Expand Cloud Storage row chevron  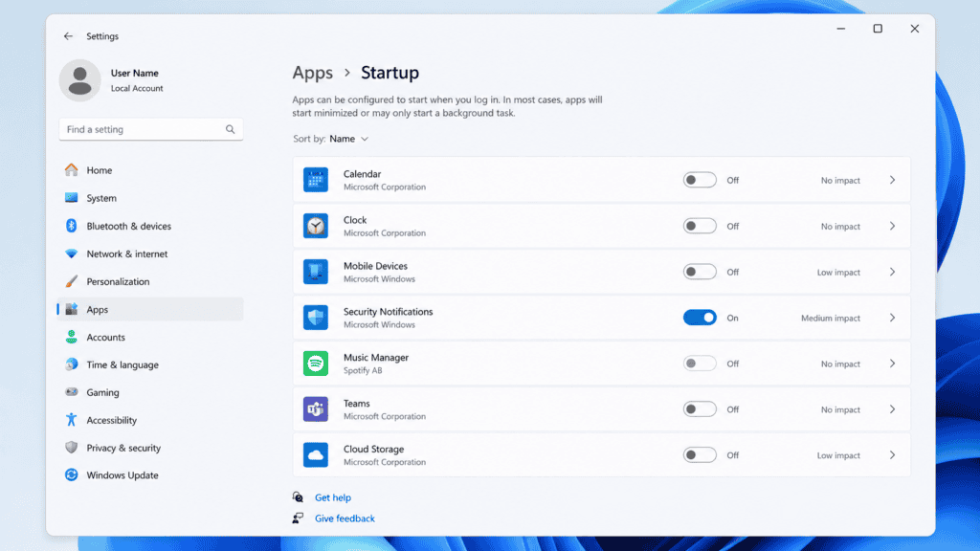(x=893, y=454)
